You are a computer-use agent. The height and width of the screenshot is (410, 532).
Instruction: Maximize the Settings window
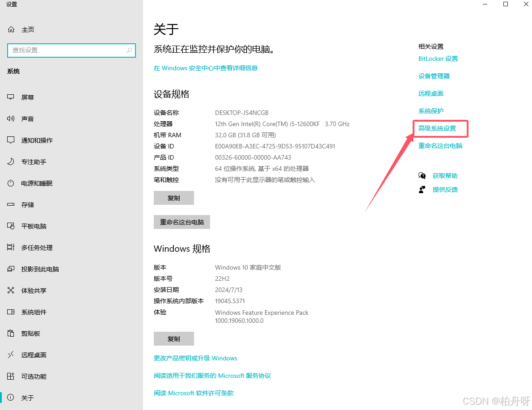(506, 4)
